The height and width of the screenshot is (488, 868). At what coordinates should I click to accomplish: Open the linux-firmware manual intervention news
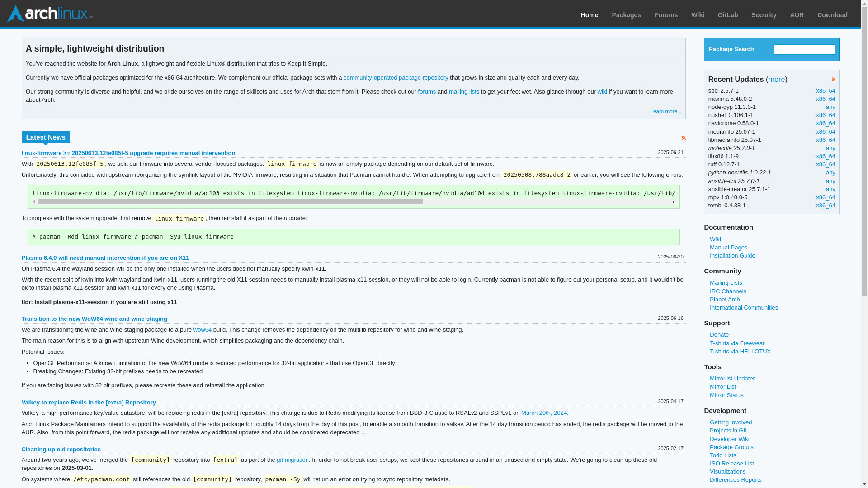[x=128, y=153]
